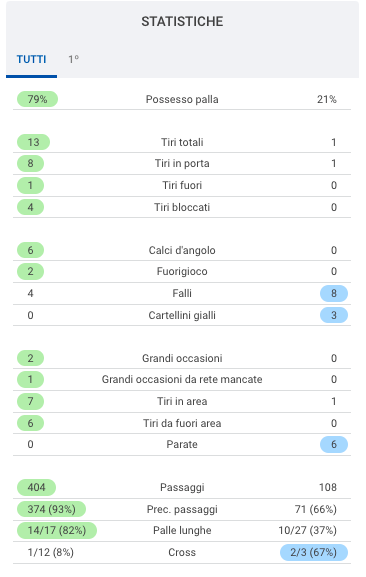Select the blue 6 Parate badge
This screenshot has width=366, height=577.
click(x=334, y=444)
